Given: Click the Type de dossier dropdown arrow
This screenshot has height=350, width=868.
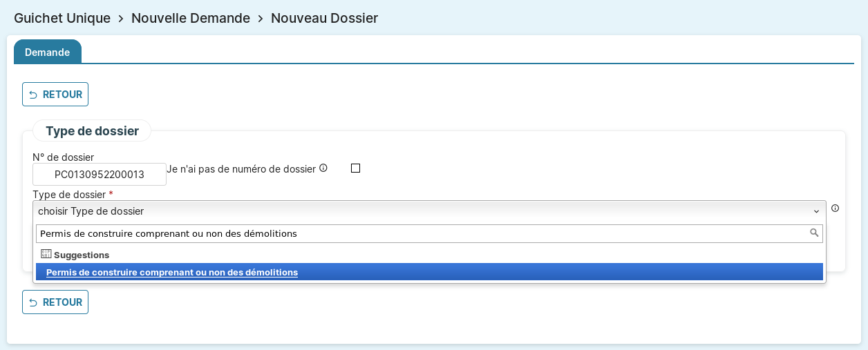Looking at the screenshot, I should coord(816,211).
